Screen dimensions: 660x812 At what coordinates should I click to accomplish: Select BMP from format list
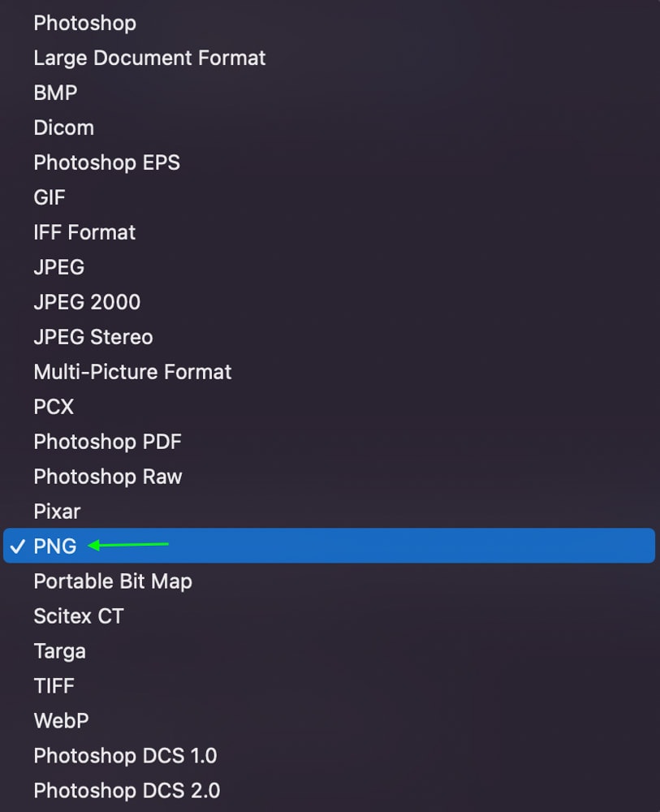tap(330, 93)
